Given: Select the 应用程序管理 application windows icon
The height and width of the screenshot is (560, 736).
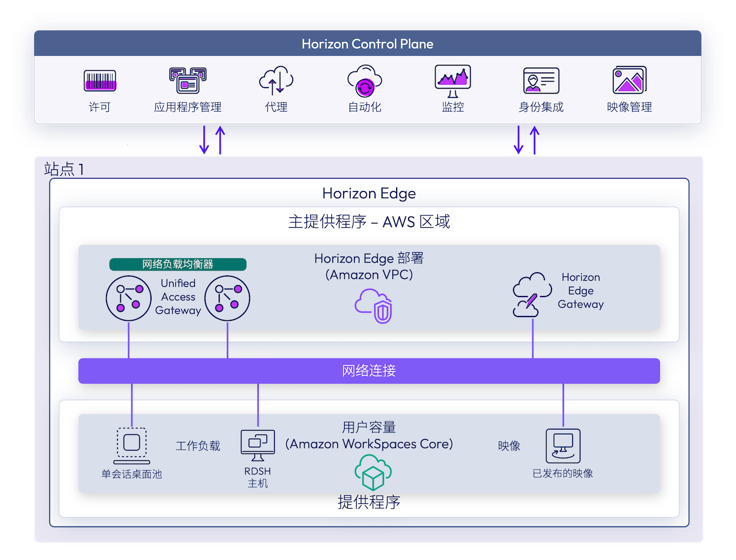Looking at the screenshot, I should [188, 81].
